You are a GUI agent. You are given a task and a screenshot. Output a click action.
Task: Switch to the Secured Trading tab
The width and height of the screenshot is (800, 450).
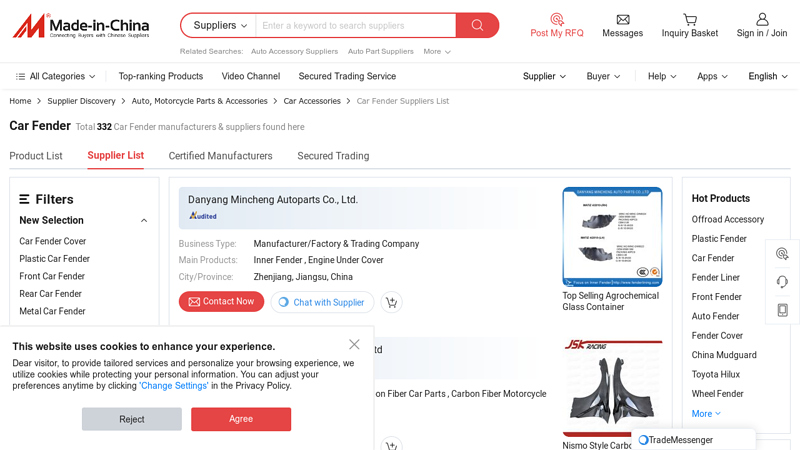pyautogui.click(x=333, y=156)
